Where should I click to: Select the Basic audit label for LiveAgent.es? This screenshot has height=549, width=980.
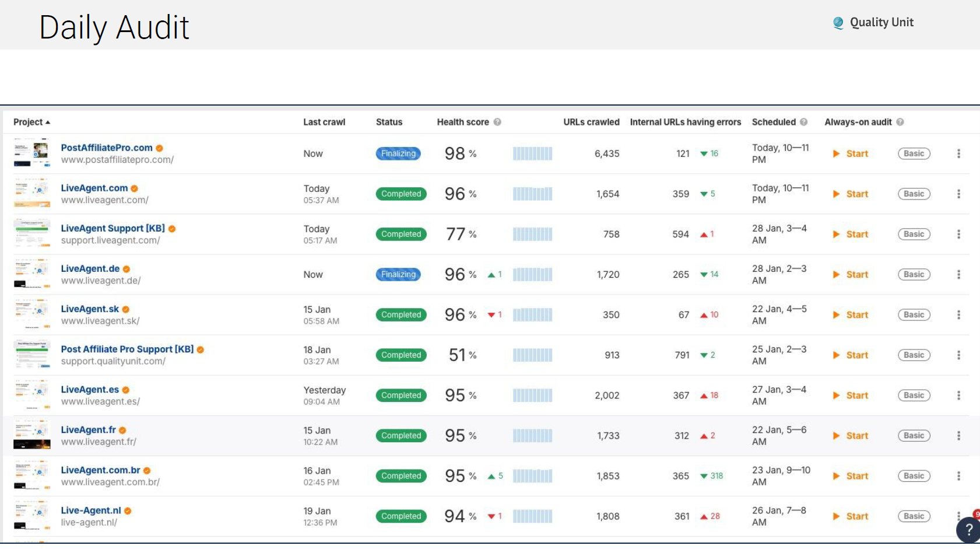click(x=914, y=395)
